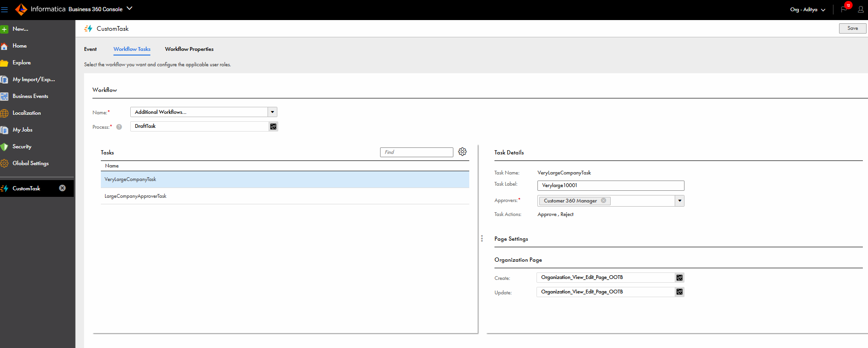This screenshot has height=348, width=868.
Task: Expand the Business 360 Console app switcher
Action: [129, 8]
